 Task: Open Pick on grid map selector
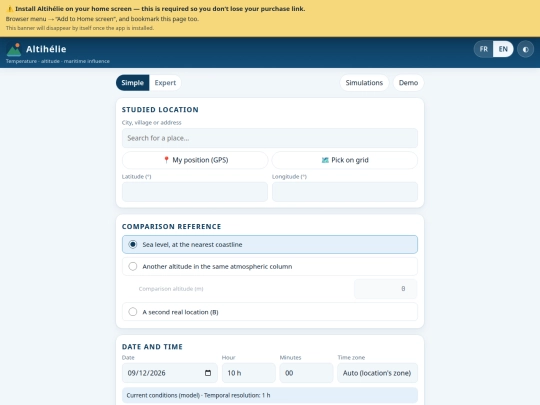pyautogui.click(x=345, y=160)
